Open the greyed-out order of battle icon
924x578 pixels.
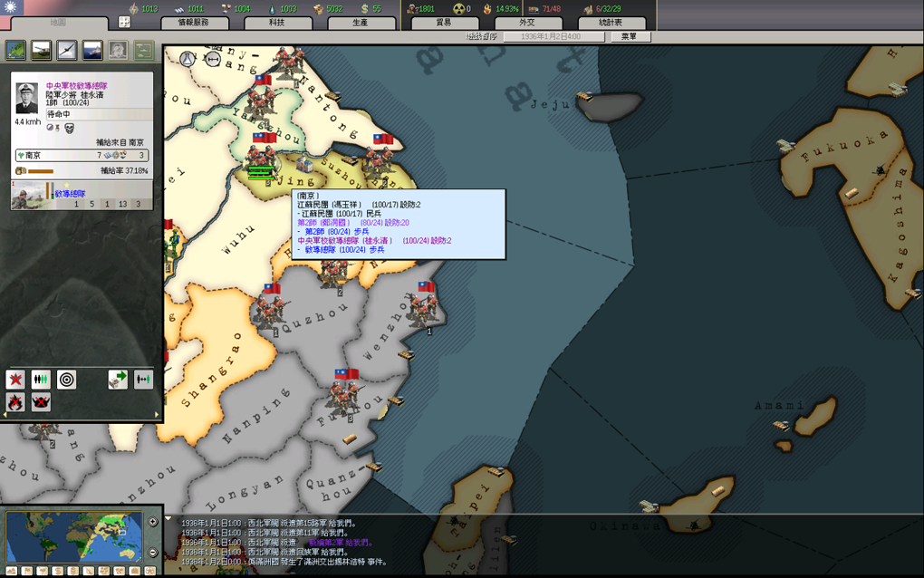pos(144,50)
